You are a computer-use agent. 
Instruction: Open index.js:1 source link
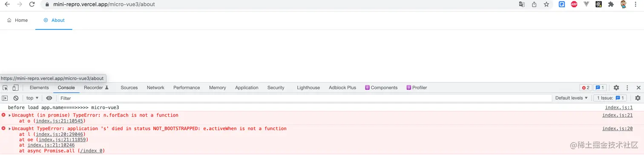pos(619,107)
